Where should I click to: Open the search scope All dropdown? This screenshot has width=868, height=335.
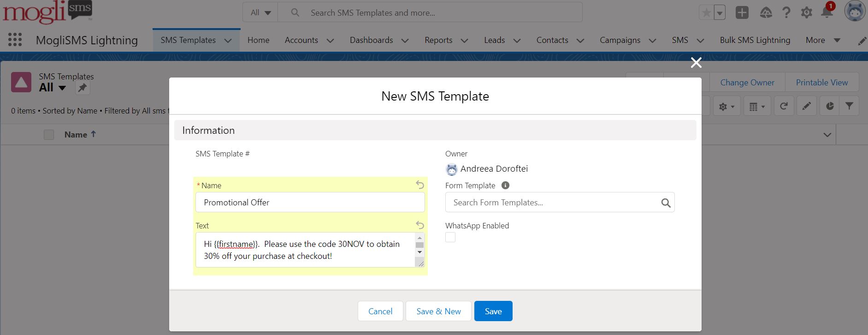tap(260, 12)
